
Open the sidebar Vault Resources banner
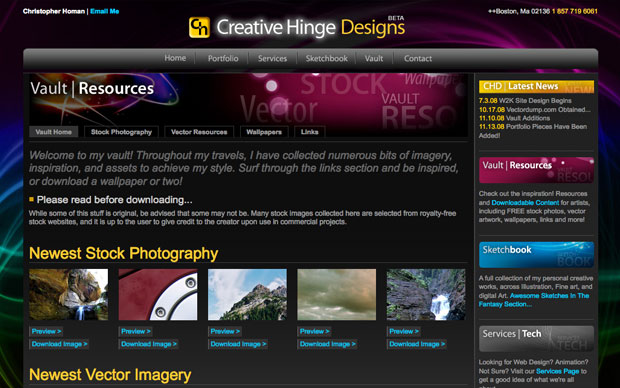point(536,170)
